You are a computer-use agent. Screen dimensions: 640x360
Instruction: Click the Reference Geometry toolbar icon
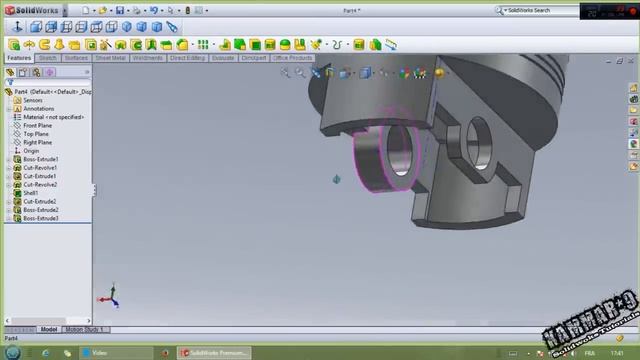pos(316,44)
